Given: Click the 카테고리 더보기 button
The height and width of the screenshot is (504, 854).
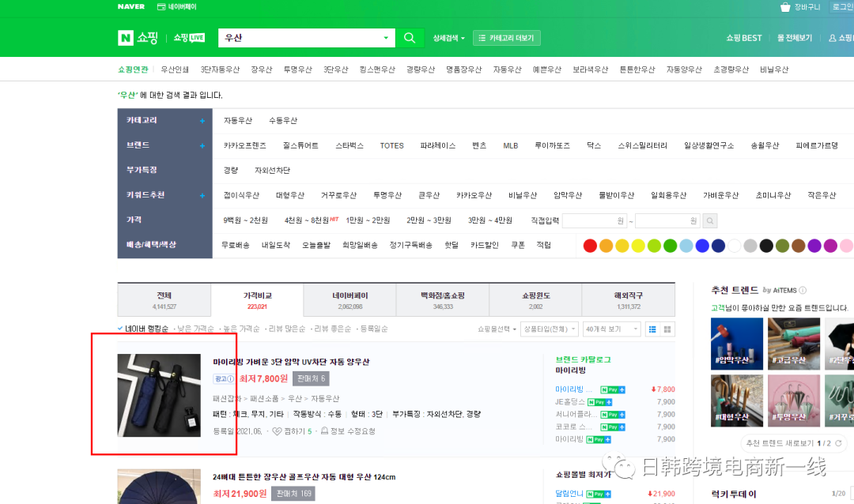Looking at the screenshot, I should point(506,37).
